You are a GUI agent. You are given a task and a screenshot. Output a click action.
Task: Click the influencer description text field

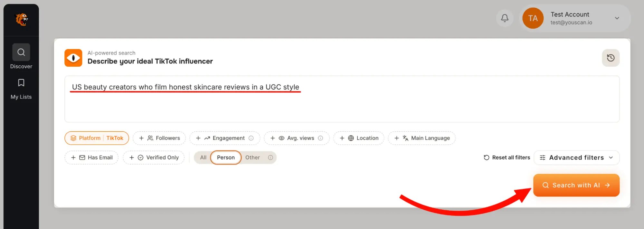[x=342, y=99]
